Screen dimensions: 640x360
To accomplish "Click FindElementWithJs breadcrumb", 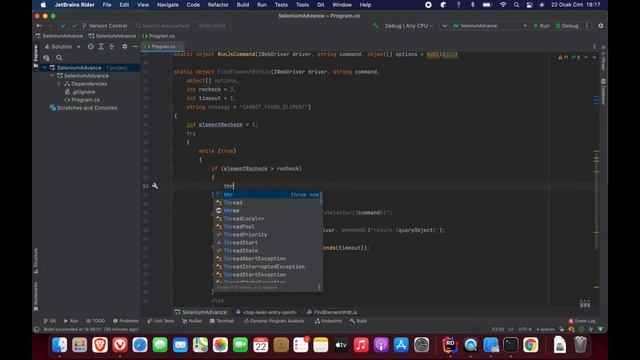I will click(332, 312).
